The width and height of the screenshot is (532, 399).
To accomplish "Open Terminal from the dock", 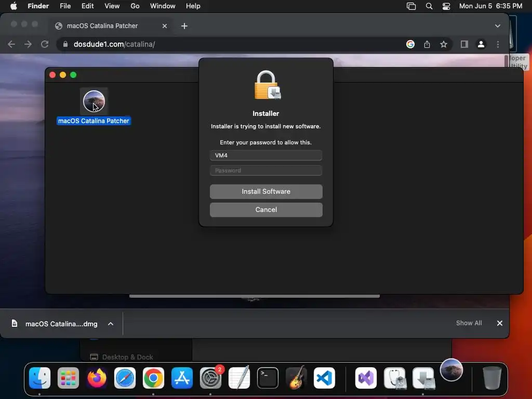I will (x=268, y=378).
